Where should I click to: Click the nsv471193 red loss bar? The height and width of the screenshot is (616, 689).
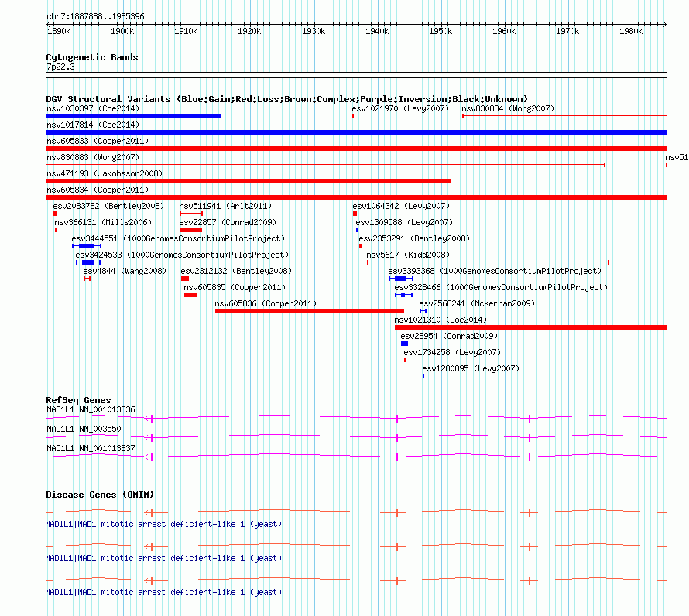point(249,181)
